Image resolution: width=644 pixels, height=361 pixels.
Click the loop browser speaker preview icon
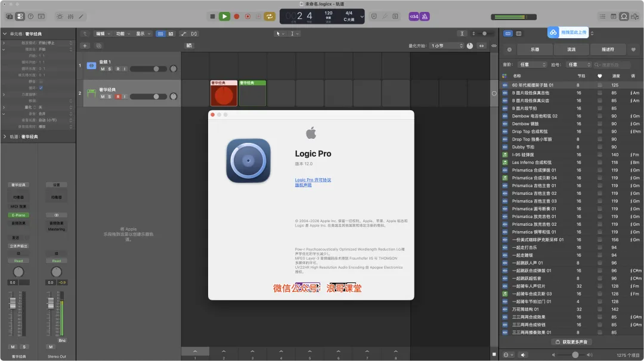[x=523, y=355]
